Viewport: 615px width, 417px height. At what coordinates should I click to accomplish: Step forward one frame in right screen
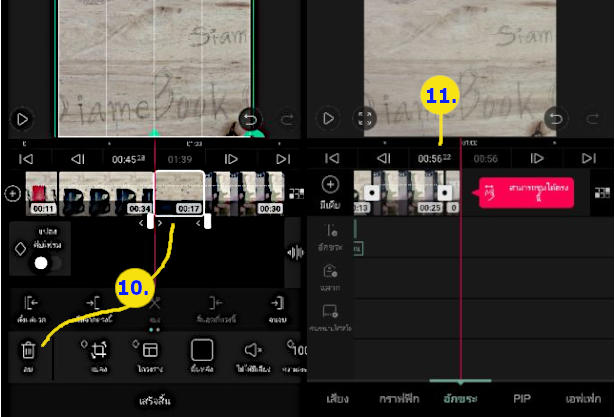(x=537, y=158)
